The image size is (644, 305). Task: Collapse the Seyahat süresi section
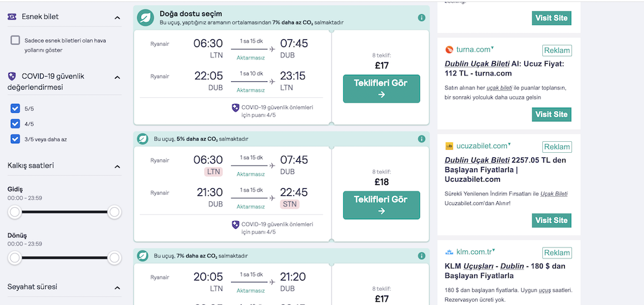point(117,288)
